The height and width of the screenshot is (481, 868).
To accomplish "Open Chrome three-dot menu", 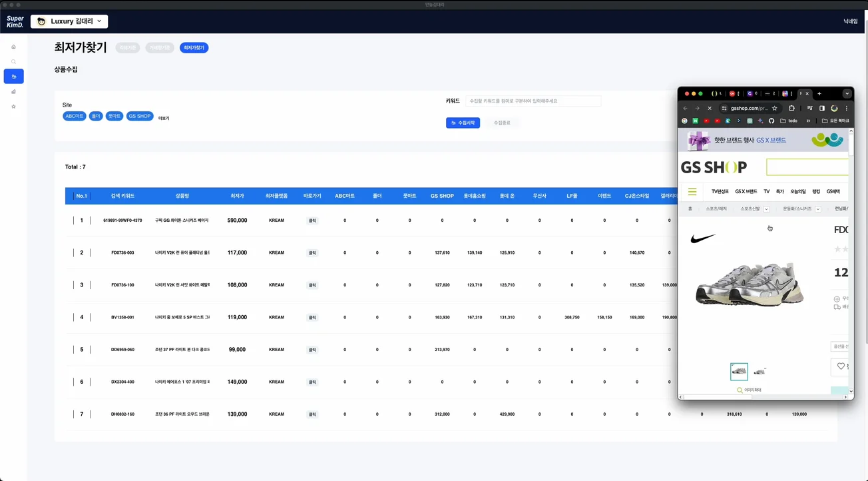I will pos(847,108).
